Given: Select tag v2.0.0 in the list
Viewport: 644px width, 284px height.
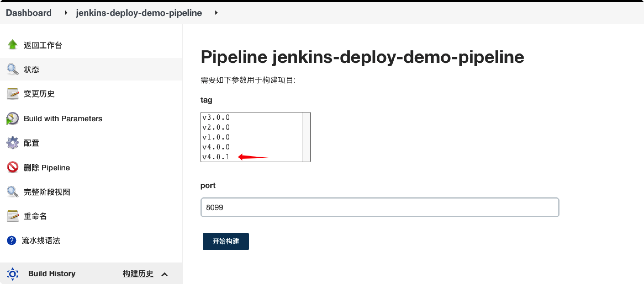Looking at the screenshot, I should pos(252,127).
